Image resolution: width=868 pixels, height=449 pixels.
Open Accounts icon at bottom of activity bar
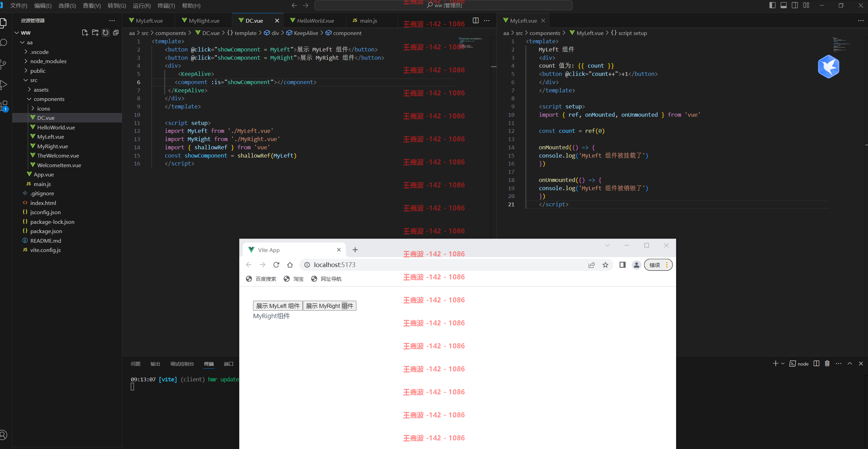click(3, 435)
